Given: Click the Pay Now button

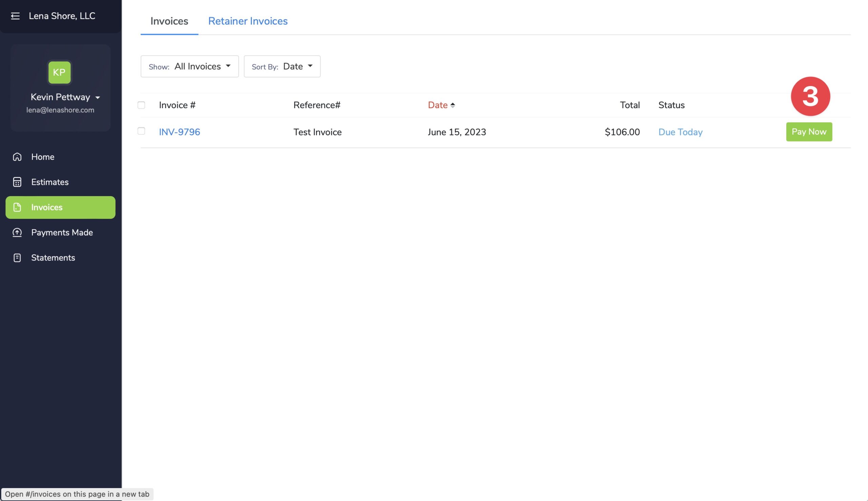Looking at the screenshot, I should tap(809, 132).
